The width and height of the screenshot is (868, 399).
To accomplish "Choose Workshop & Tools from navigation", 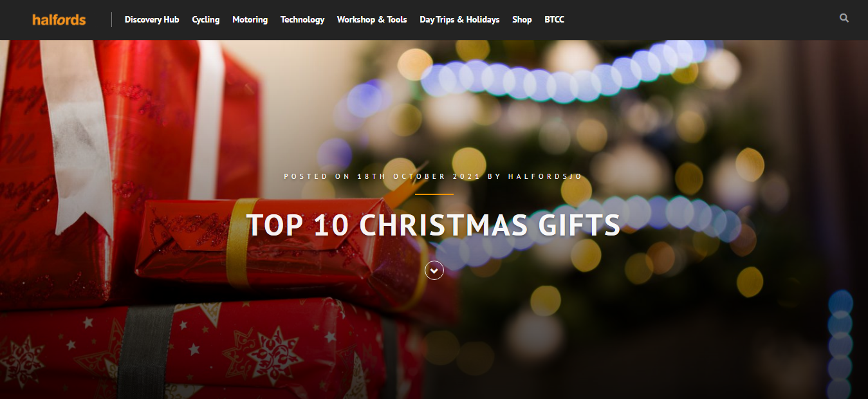I will [x=372, y=19].
